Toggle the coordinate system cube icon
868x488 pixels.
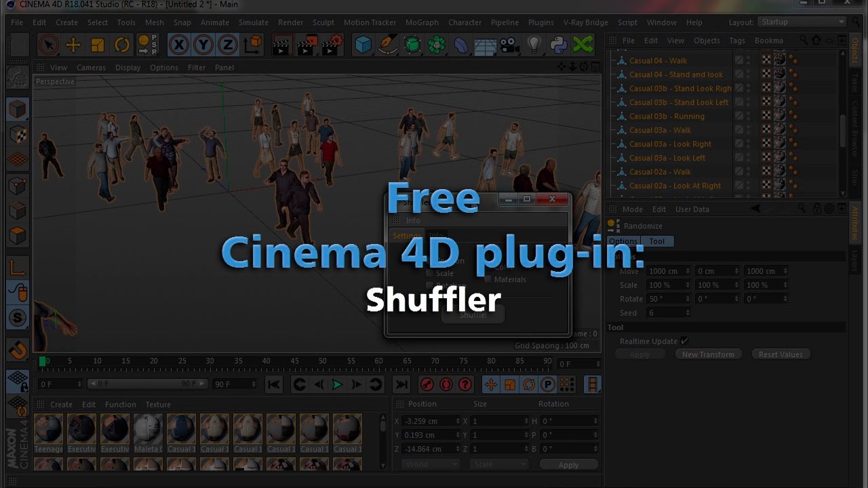(252, 45)
